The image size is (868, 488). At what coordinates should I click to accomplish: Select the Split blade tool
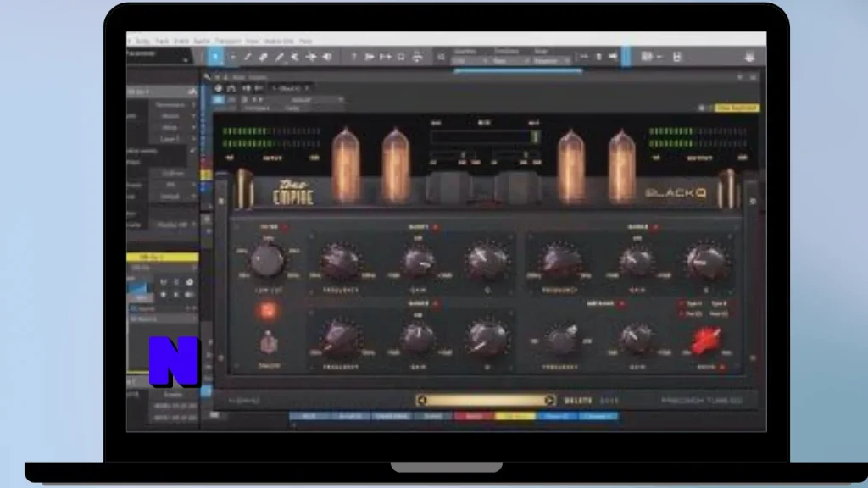[x=248, y=57]
